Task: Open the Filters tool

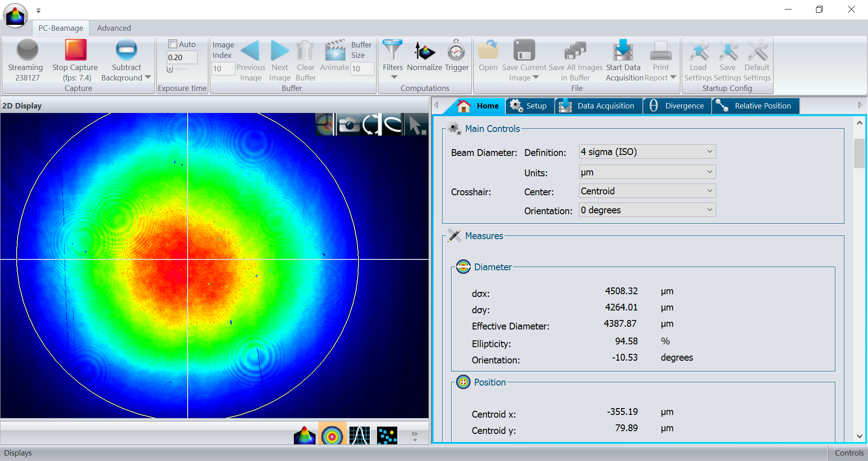Action: coord(392,51)
